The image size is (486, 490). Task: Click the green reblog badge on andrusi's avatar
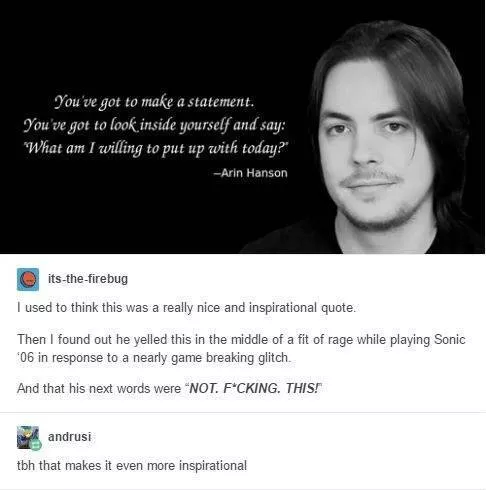[x=35, y=445]
